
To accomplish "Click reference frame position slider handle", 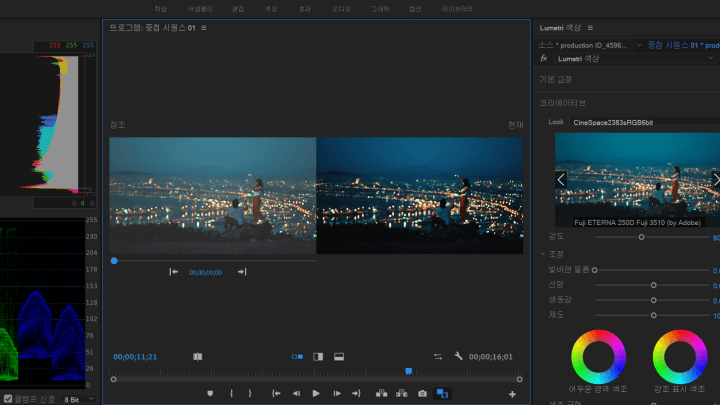I will (114, 261).
